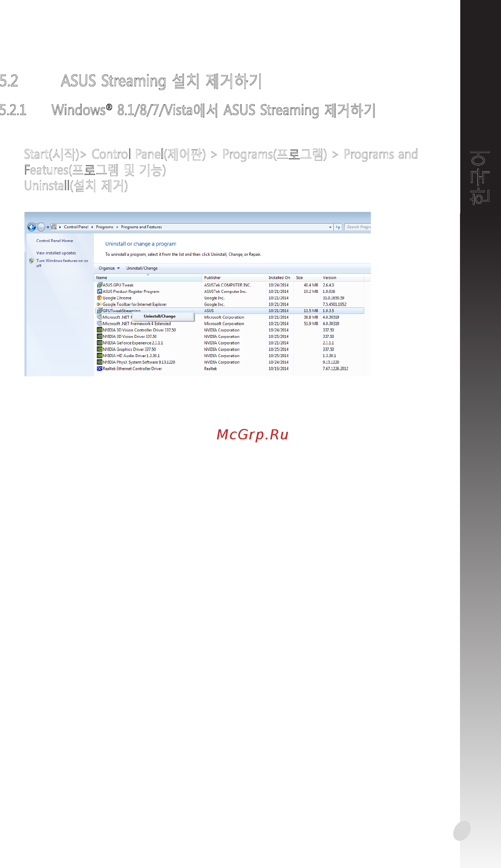Click the NVIDIA GeForce Experience icon
The width and height of the screenshot is (501, 868).
[99, 343]
